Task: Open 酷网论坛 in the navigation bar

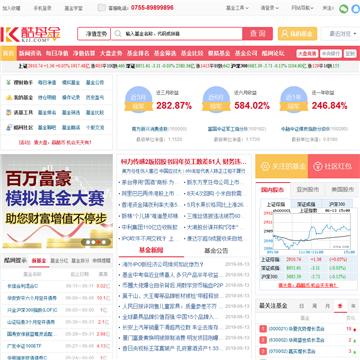Action: click(273, 53)
